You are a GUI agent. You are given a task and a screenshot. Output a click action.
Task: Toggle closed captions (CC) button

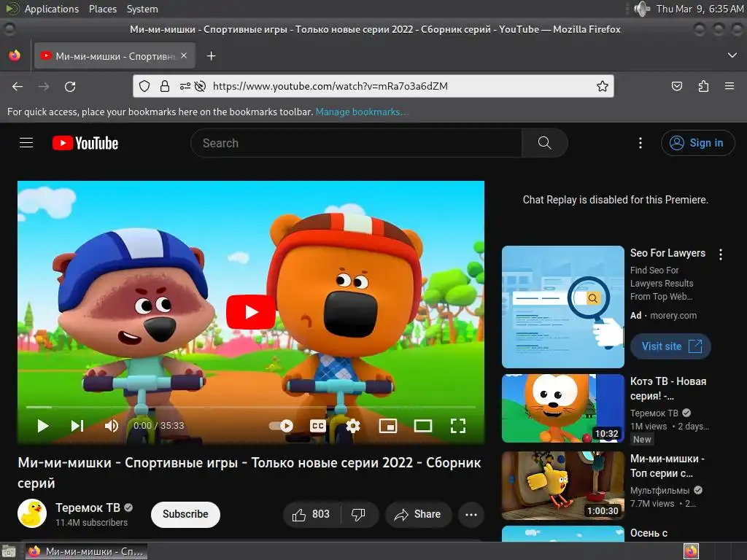(x=318, y=426)
